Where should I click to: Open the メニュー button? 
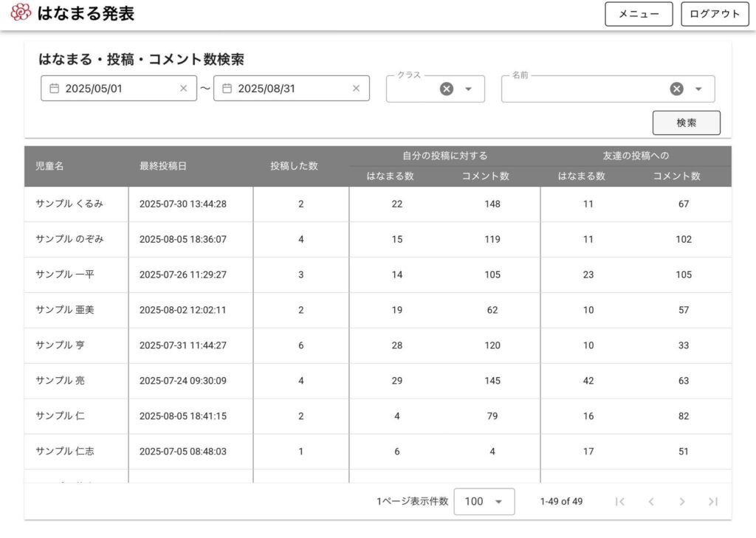pyautogui.click(x=639, y=14)
